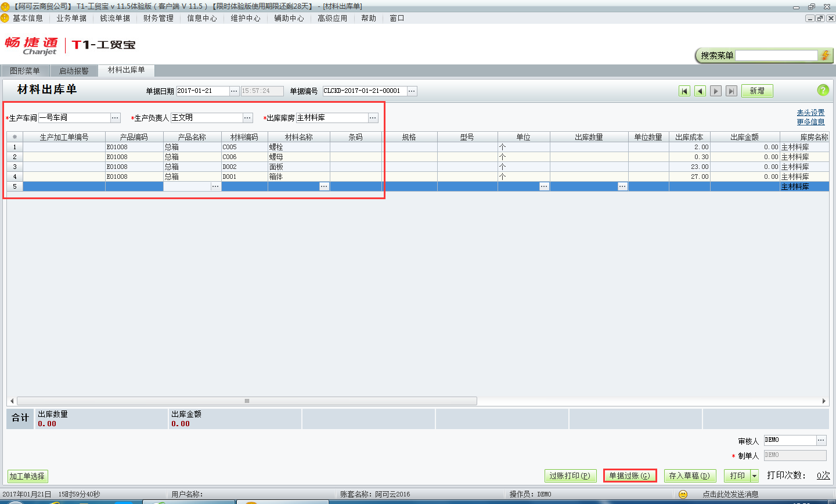
Task: Open the 单据日期 date picker ellipsis
Action: click(x=234, y=91)
